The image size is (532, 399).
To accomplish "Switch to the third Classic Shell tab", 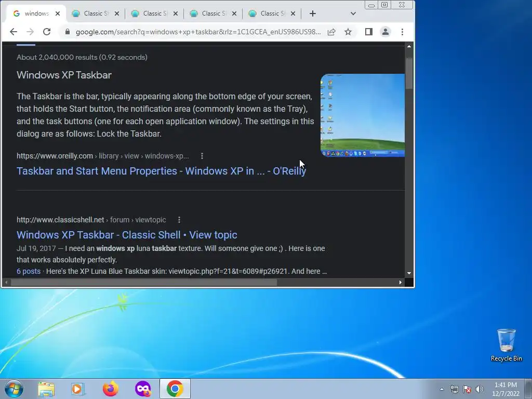I will pos(213,14).
